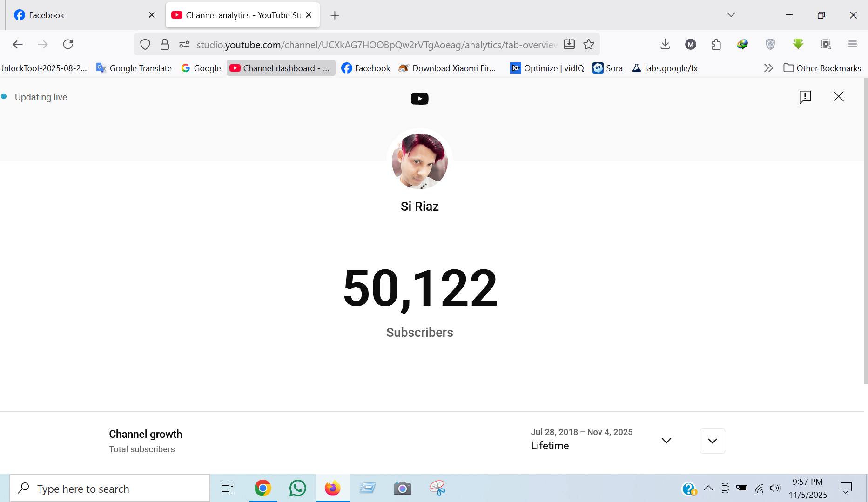Click the send feedback icon
868x502 pixels.
coord(805,97)
